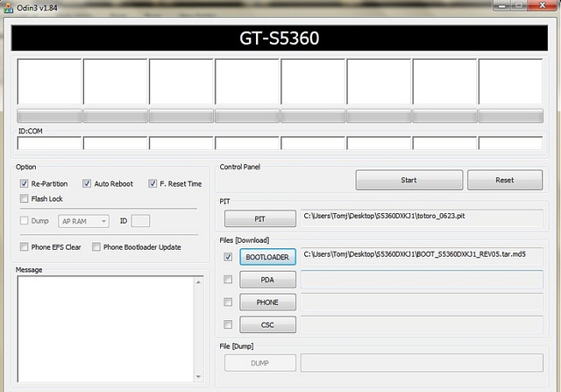Click the first progress bar
The height and width of the screenshot is (392, 561).
point(49,116)
